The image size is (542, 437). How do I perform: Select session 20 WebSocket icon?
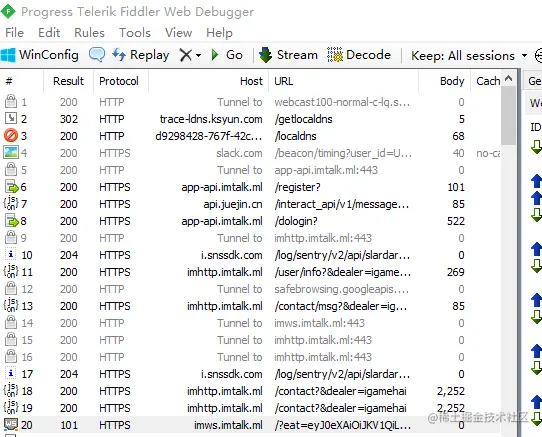(11, 424)
